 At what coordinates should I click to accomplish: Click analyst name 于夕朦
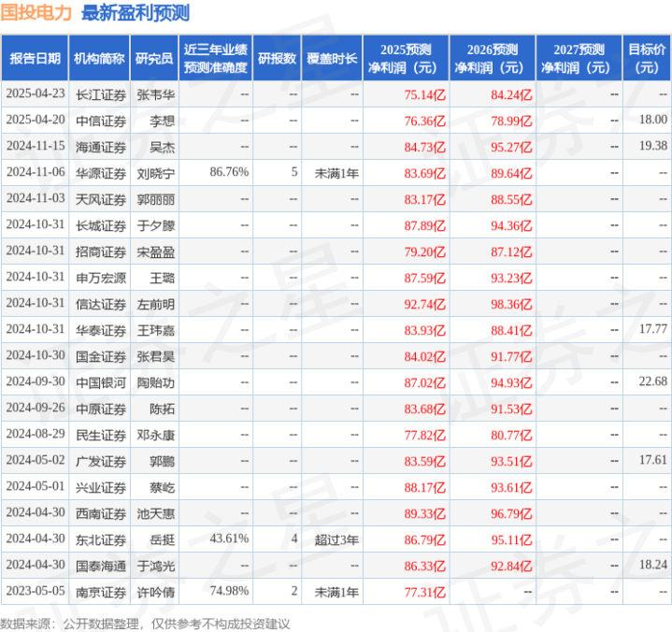click(156, 225)
